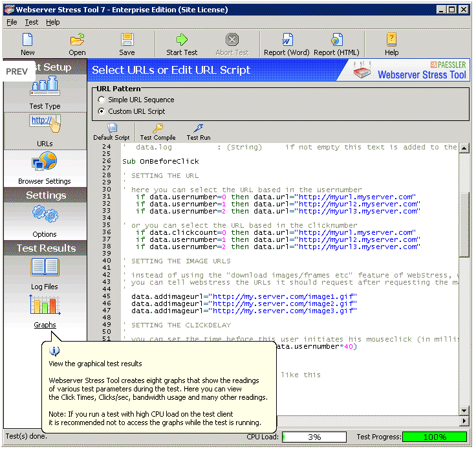Select the URLs sidebar icon
This screenshot has width=476, height=449.
coord(45,124)
